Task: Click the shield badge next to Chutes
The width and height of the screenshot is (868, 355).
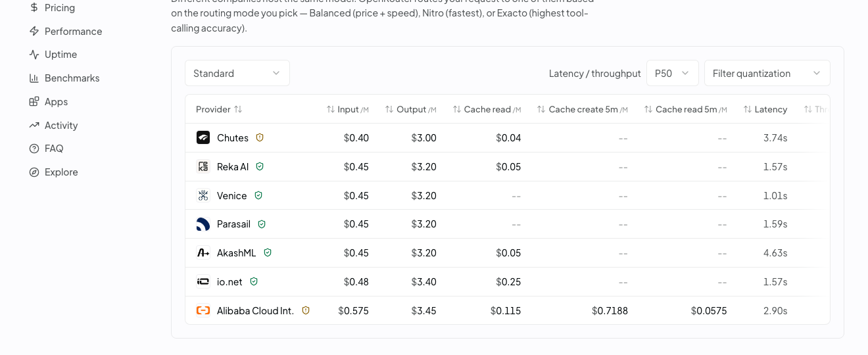Action: (260, 137)
